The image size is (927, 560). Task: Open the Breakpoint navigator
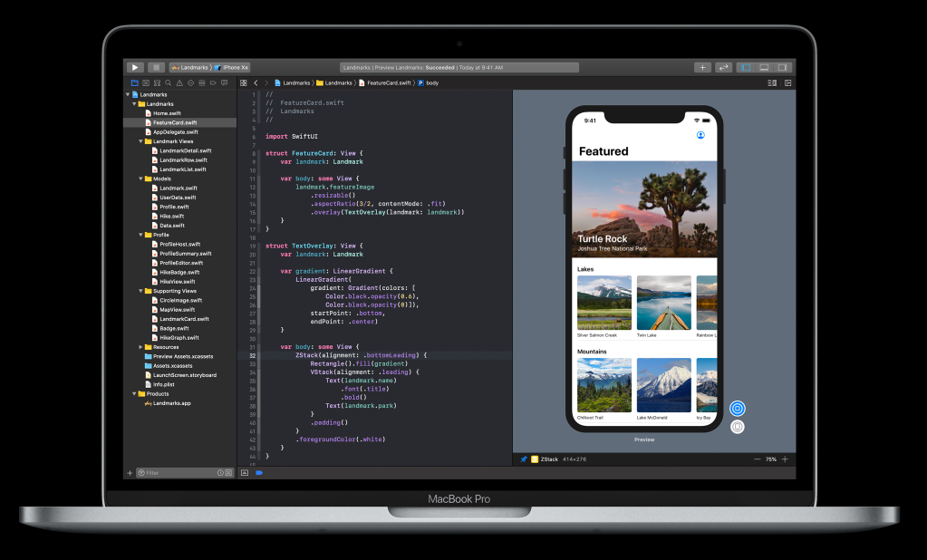click(214, 82)
